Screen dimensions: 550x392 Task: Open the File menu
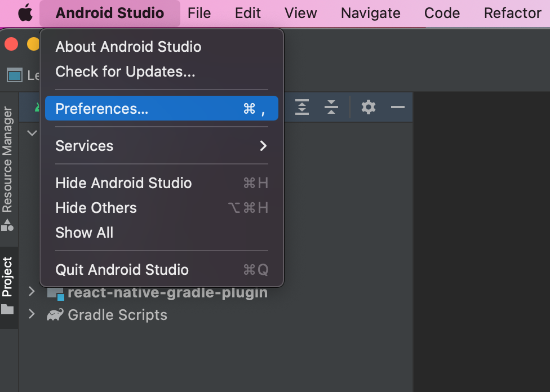(199, 14)
